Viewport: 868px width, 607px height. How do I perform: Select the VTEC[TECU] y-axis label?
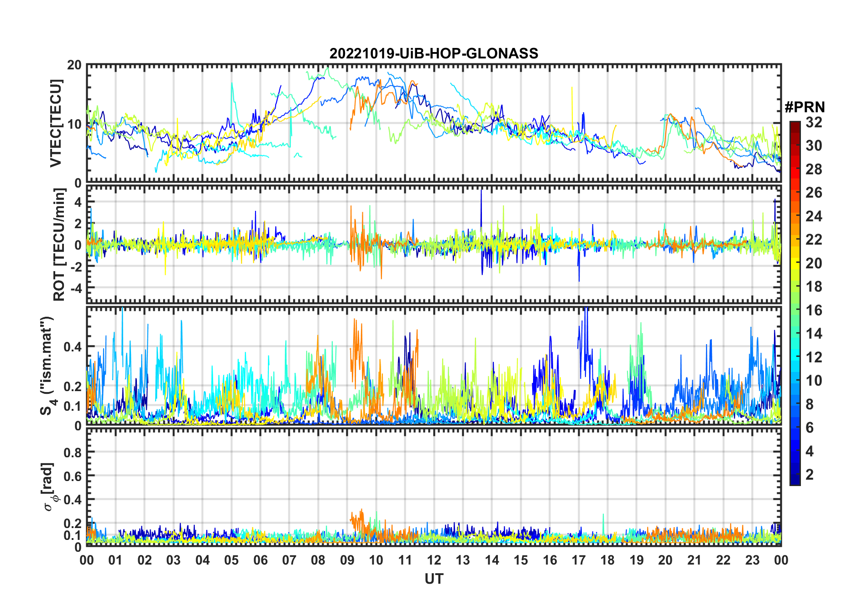(56, 123)
